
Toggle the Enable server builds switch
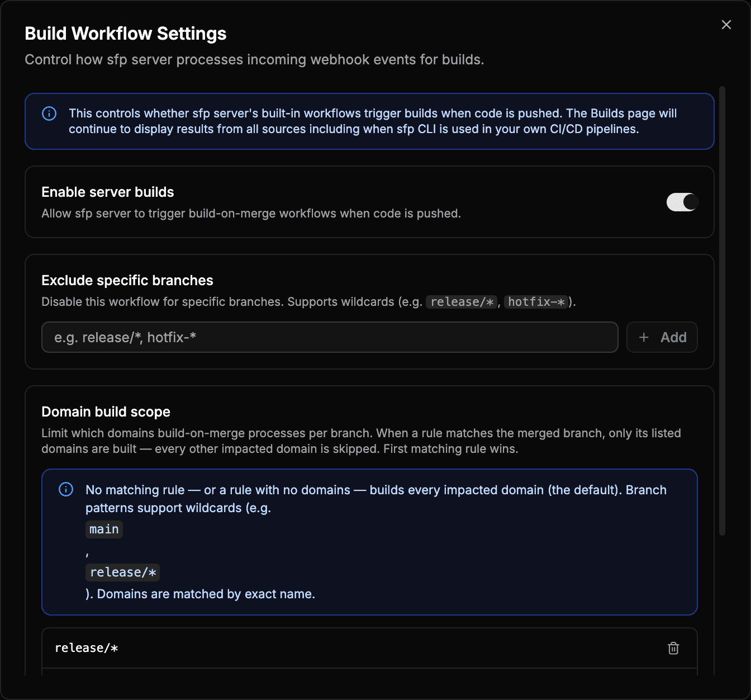click(x=682, y=202)
